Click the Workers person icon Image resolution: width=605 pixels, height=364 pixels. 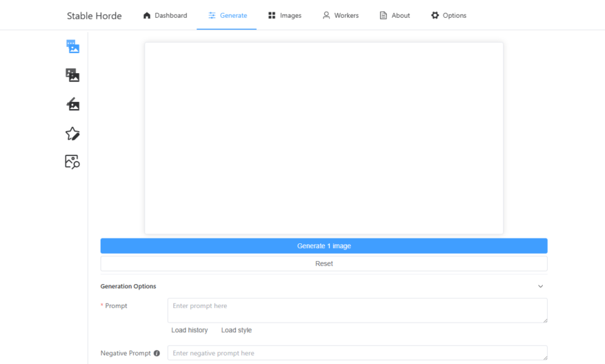[326, 15]
